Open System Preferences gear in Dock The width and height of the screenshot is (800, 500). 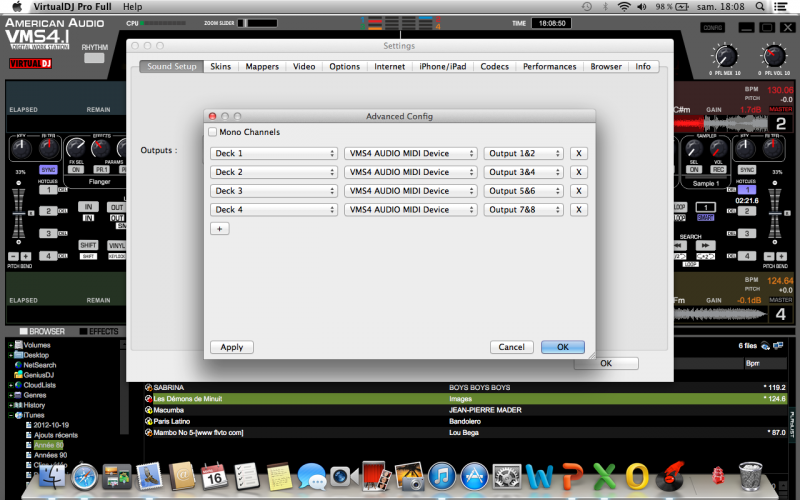tap(507, 477)
